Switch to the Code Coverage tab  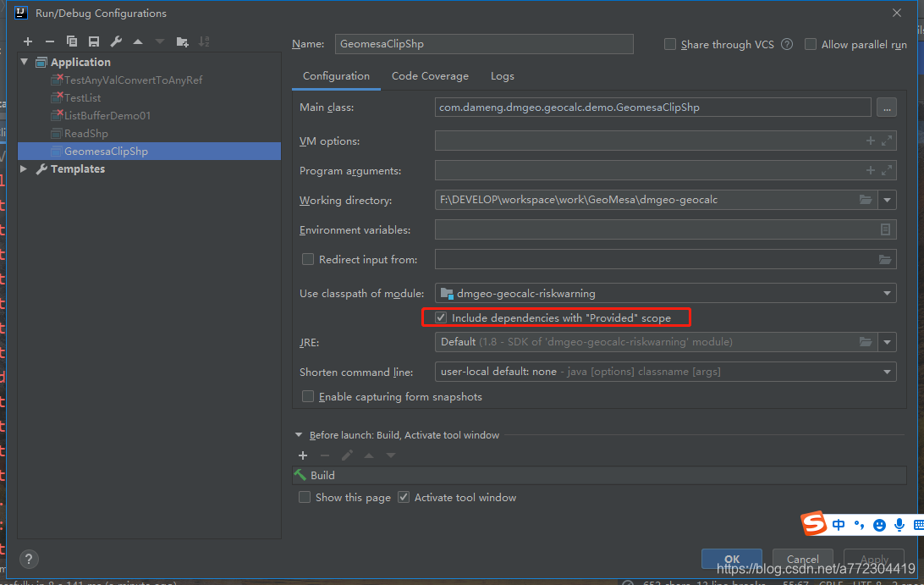pyautogui.click(x=430, y=75)
